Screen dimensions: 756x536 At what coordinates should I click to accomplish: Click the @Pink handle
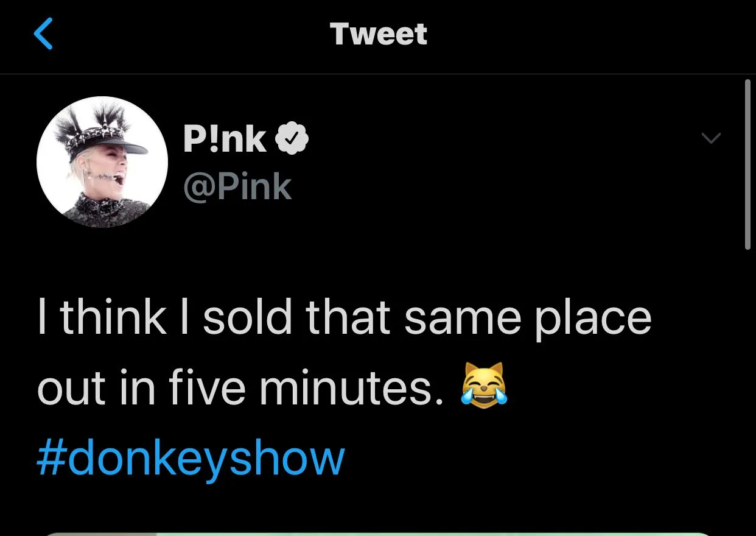[x=237, y=186]
